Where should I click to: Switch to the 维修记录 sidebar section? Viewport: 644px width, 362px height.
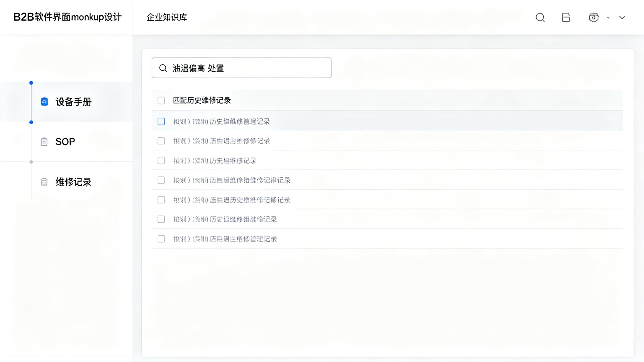(x=66, y=182)
